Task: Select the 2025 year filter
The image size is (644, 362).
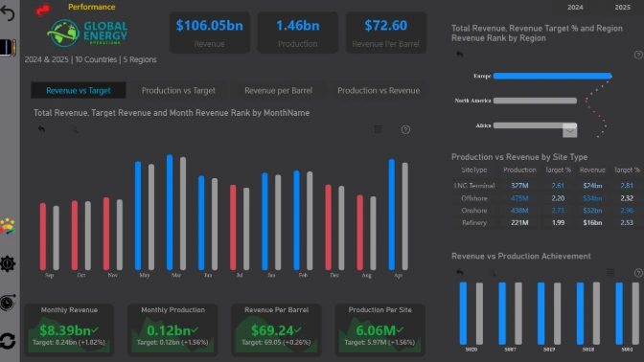Action: [622, 8]
